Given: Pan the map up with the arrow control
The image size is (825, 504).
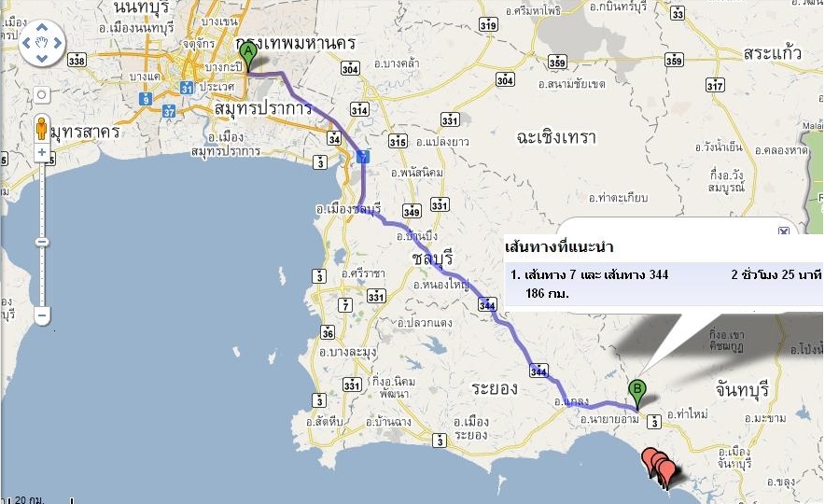Looking at the screenshot, I should click(x=42, y=28).
